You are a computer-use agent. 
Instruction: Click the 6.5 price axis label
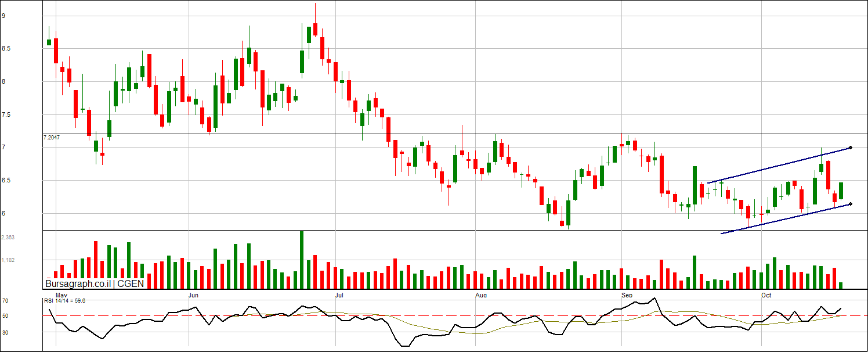[x=6, y=181]
